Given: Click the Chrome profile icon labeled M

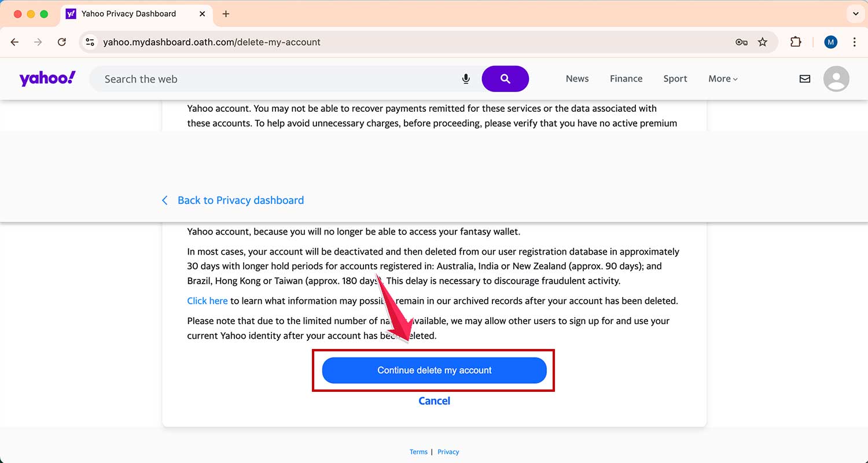Looking at the screenshot, I should [x=830, y=42].
